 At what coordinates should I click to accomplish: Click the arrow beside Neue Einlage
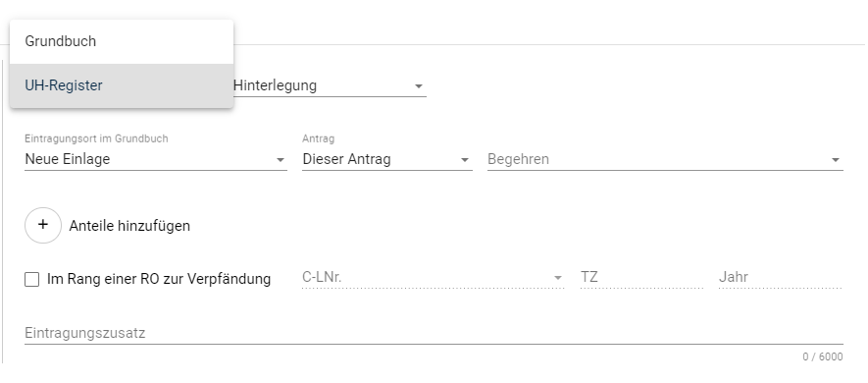tap(281, 160)
